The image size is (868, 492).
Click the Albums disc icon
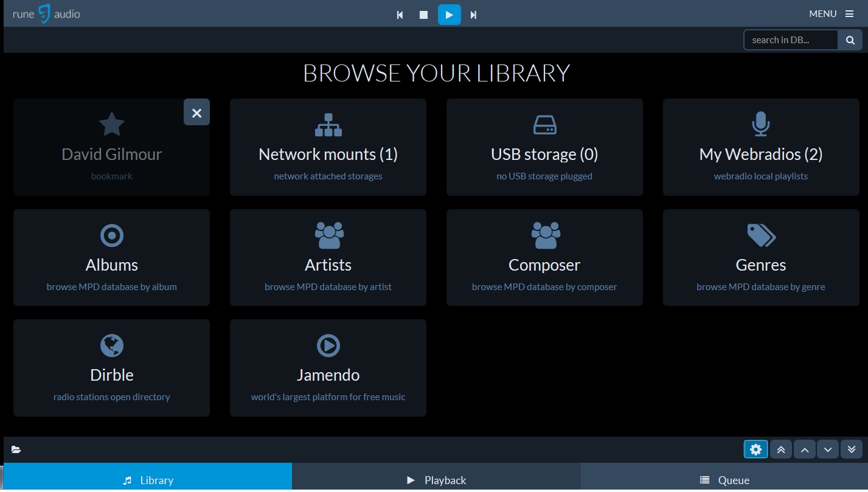pyautogui.click(x=112, y=235)
